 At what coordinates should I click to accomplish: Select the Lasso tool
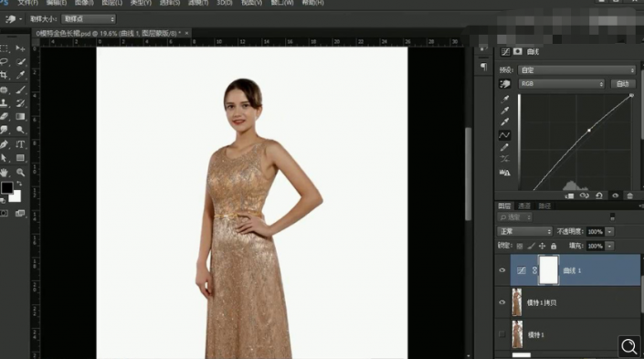4,61
